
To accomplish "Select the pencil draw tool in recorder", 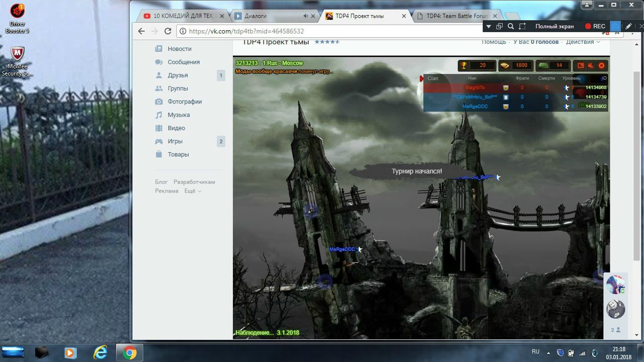I will click(629, 26).
